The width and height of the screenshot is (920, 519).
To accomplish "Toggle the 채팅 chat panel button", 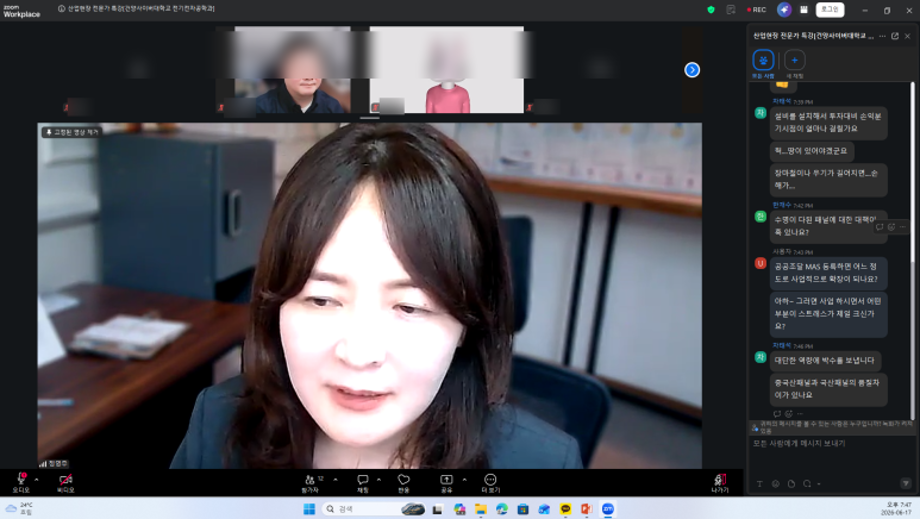I will pos(363,483).
